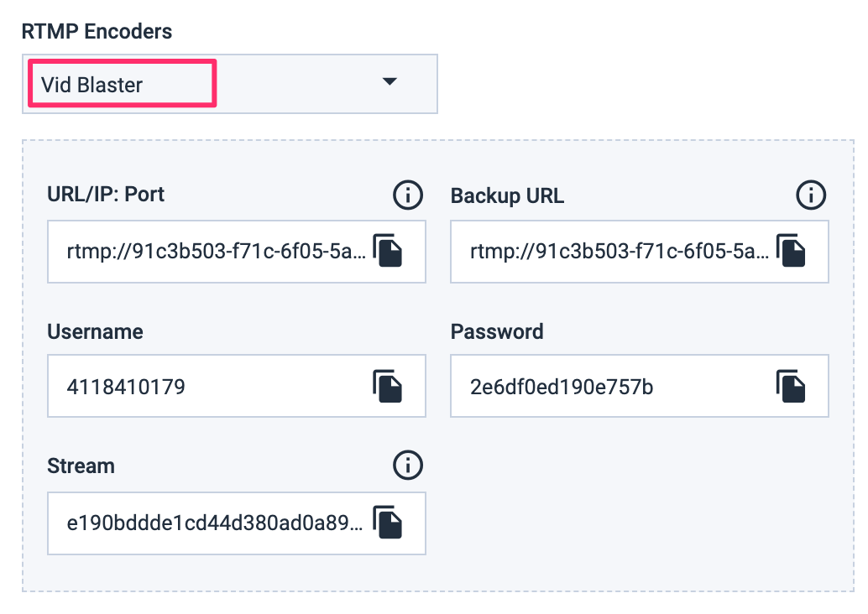
Task: Select the Password field showing 2e6df0ed190e757b
Action: tap(613, 385)
